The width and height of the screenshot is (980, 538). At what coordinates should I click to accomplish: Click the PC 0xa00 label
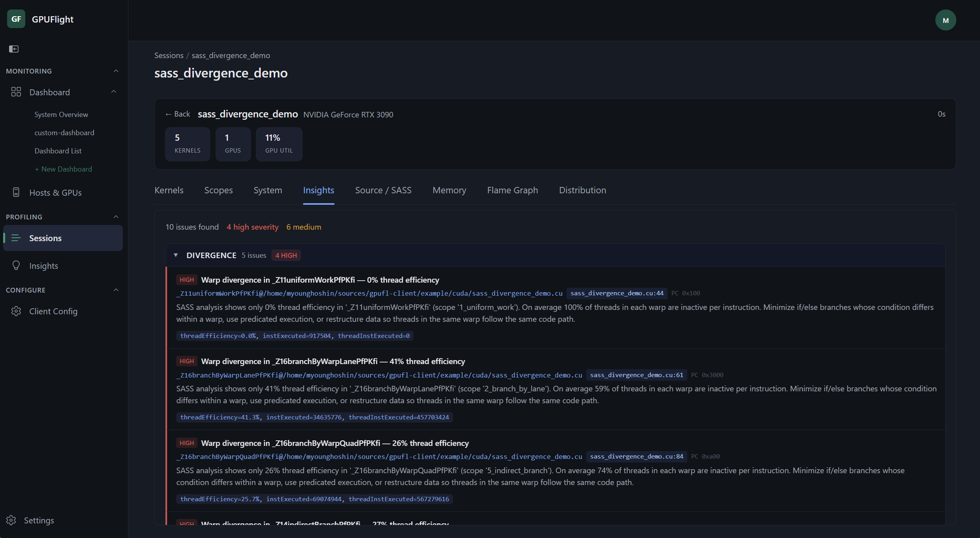click(705, 457)
